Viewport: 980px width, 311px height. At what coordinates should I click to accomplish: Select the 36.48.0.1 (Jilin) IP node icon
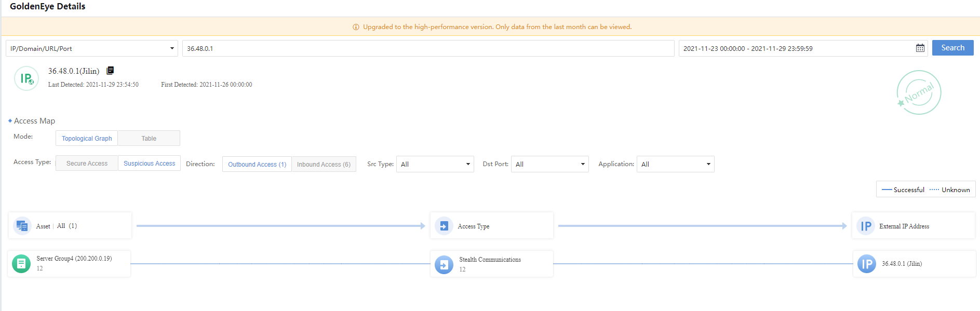(867, 264)
